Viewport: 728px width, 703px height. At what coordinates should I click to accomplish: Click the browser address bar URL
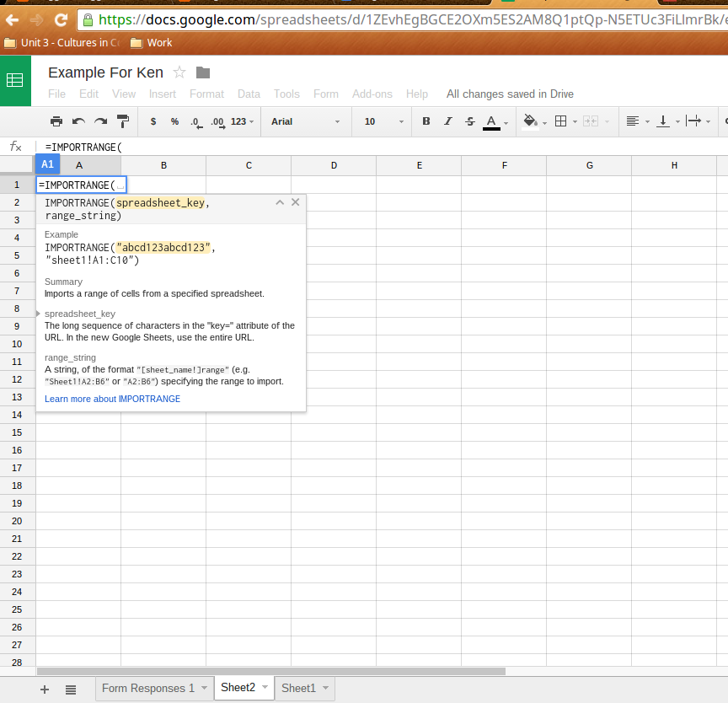point(409,19)
